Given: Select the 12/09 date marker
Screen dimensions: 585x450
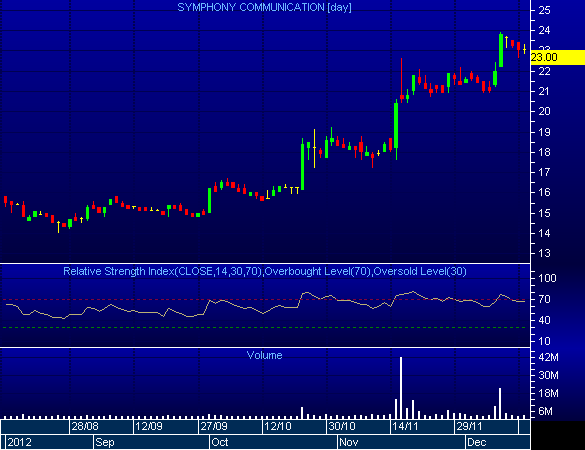Looking at the screenshot, I should tap(148, 426).
